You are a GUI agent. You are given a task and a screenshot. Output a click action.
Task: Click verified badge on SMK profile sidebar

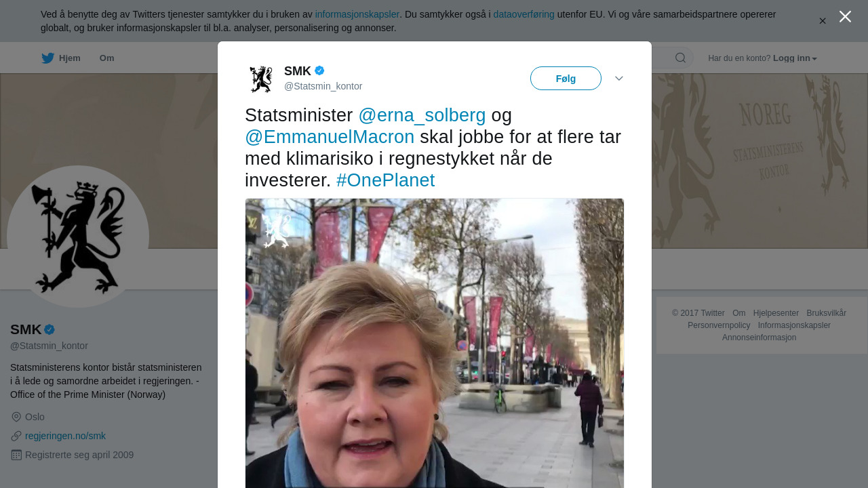(x=50, y=329)
